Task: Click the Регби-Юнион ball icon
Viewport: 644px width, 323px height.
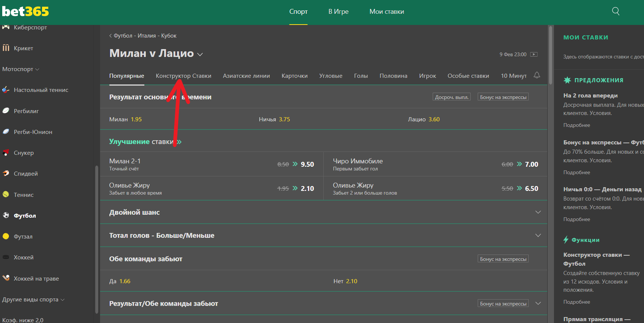Action: coord(6,131)
